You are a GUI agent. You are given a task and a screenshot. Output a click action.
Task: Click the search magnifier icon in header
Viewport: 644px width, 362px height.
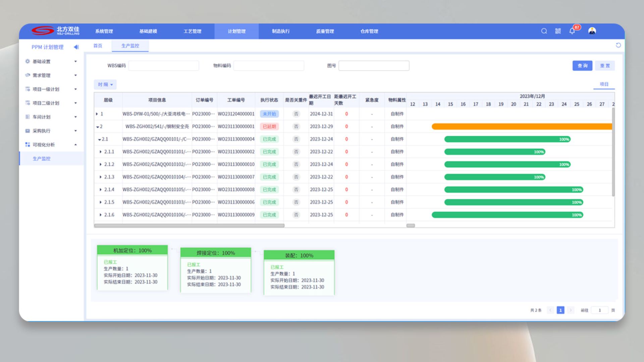(x=544, y=31)
